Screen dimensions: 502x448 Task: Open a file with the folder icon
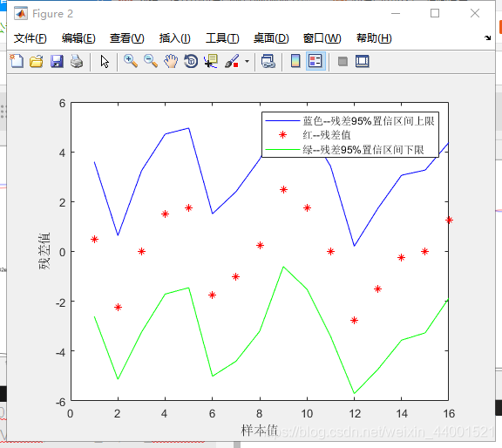[37, 61]
